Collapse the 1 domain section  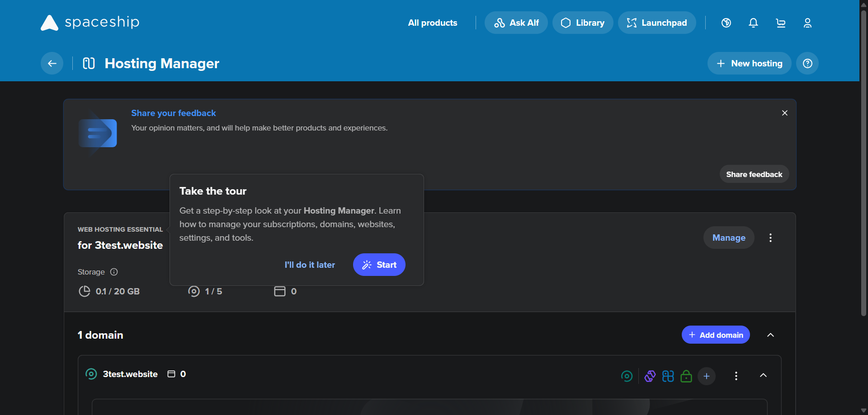pyautogui.click(x=770, y=335)
